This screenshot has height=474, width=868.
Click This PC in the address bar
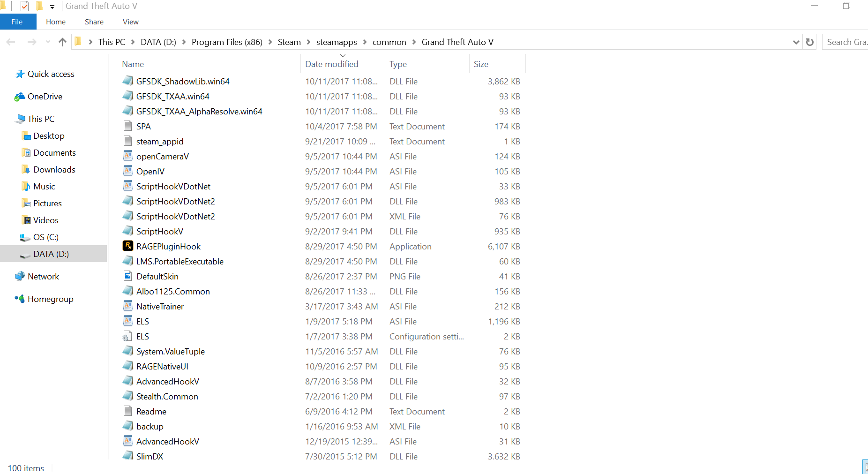pos(112,42)
